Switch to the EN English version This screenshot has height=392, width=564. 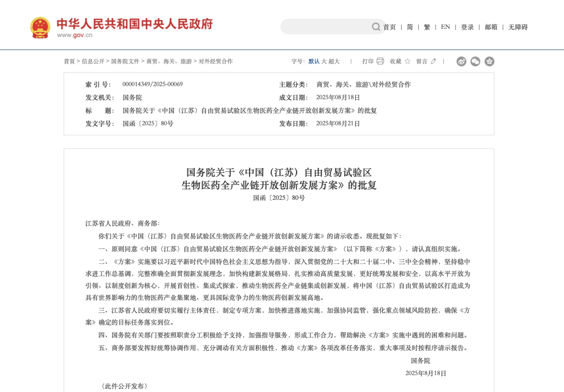pyautogui.click(x=445, y=27)
